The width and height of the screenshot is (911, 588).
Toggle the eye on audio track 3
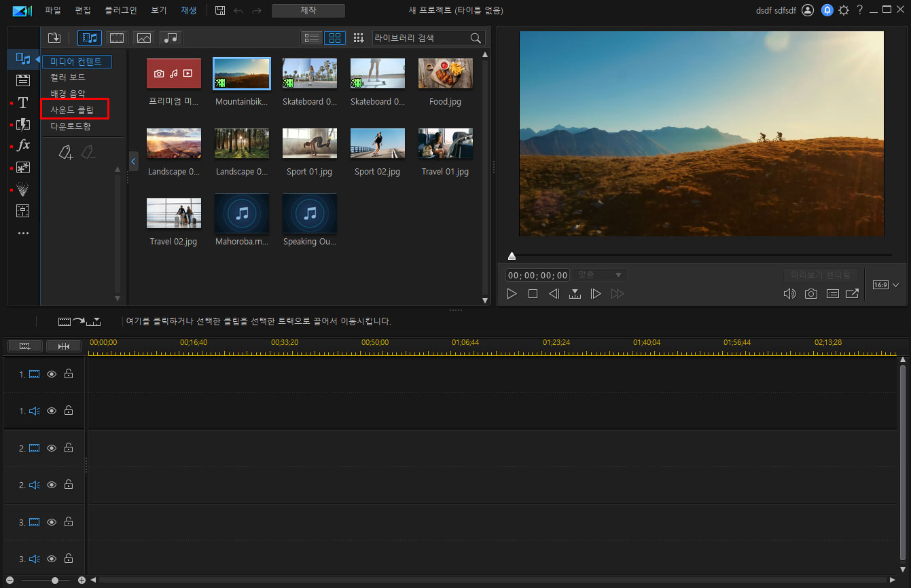tap(52, 559)
